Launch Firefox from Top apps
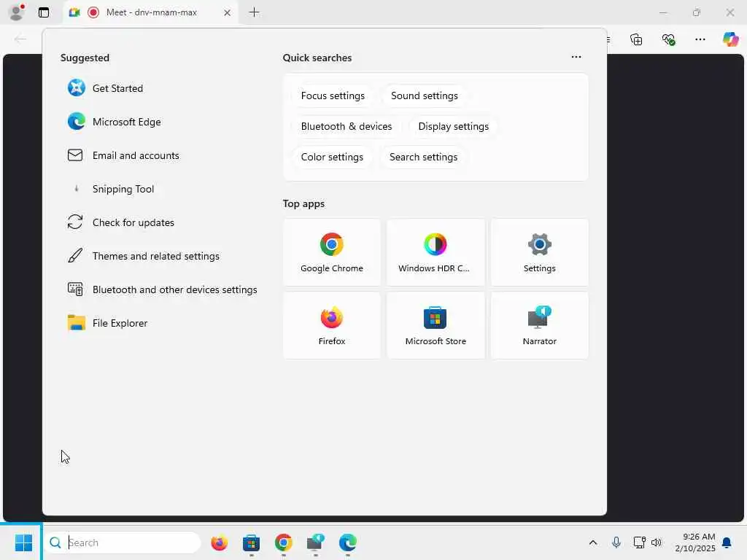This screenshot has height=560, width=747. click(332, 325)
